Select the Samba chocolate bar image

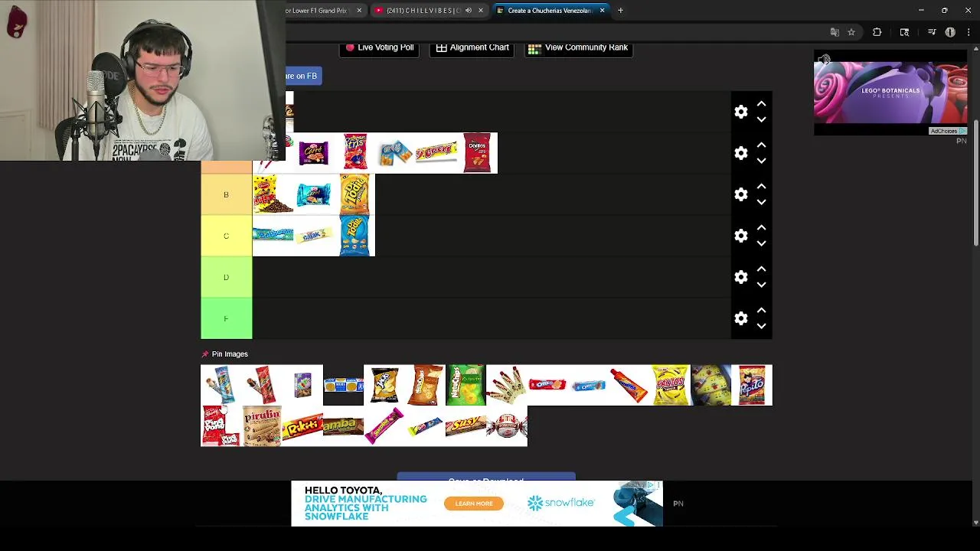(x=343, y=425)
